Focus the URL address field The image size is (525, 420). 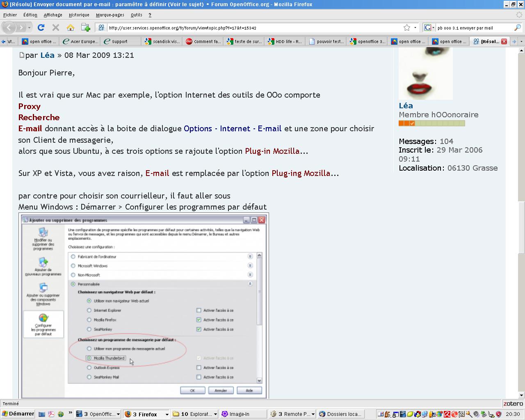click(x=254, y=27)
